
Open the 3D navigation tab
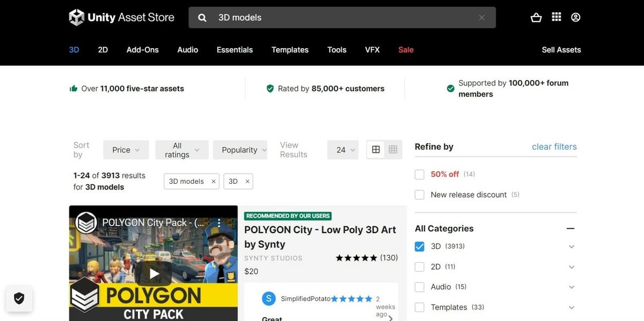[x=74, y=50]
